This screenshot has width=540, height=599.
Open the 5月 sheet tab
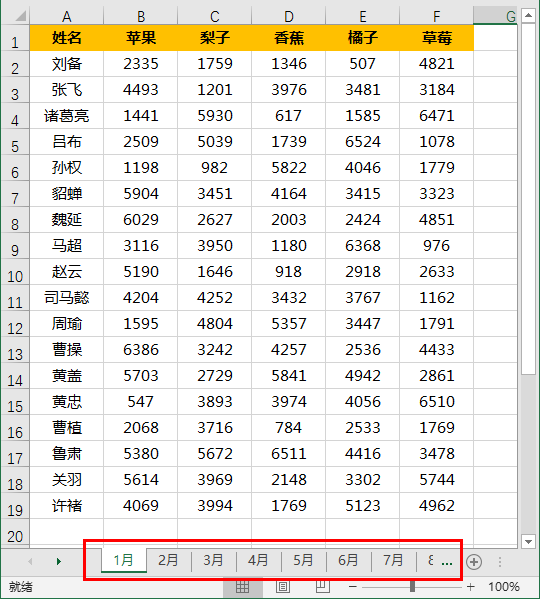click(303, 560)
